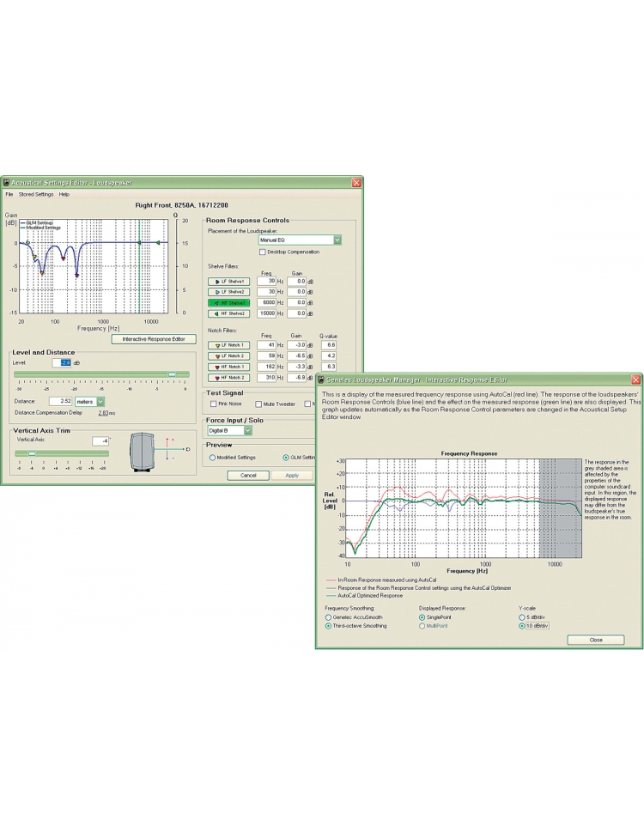Edit HF Notch 2 gain field showing -6.9
Viewport: 644px width, 826px height.
tap(297, 378)
